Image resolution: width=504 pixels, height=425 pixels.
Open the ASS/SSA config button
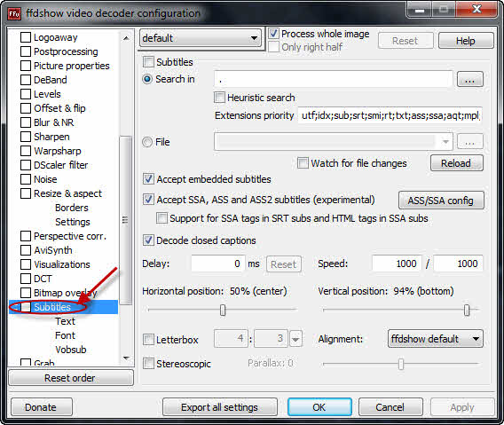click(441, 201)
